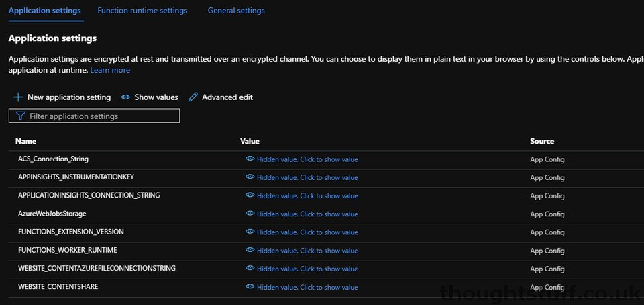The width and height of the screenshot is (644, 305).
Task: Sort by the Name column header
Action: (26, 141)
